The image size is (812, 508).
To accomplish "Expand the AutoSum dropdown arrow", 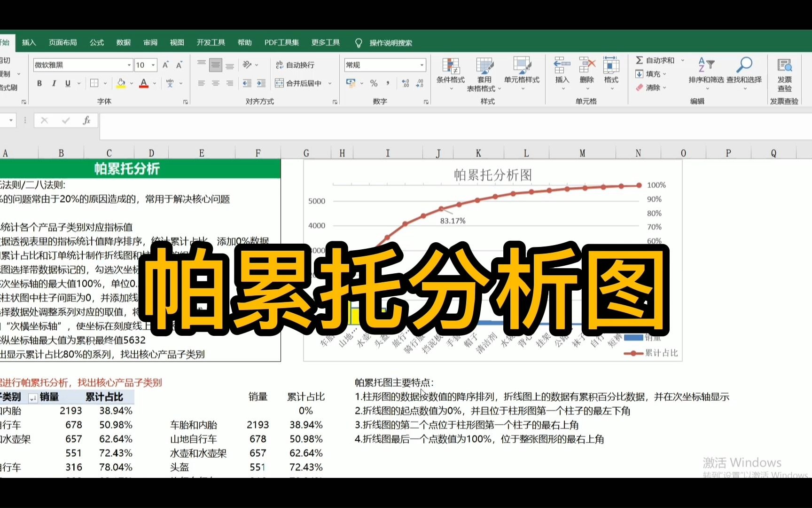I will [x=683, y=60].
